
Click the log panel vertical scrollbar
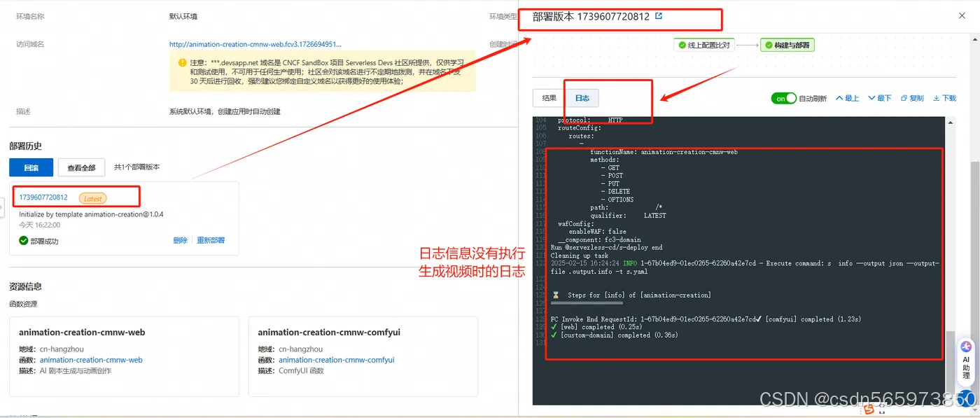950,260
